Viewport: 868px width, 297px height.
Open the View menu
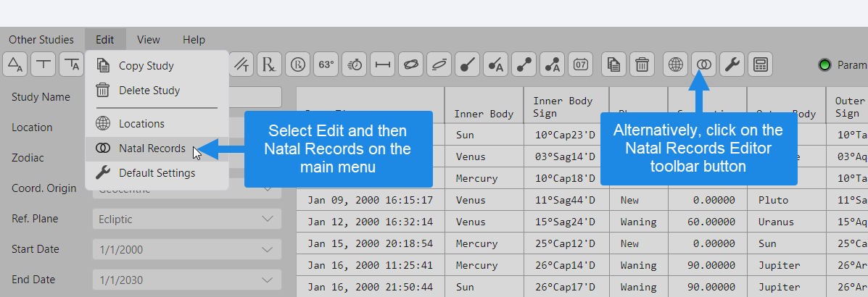pos(149,40)
